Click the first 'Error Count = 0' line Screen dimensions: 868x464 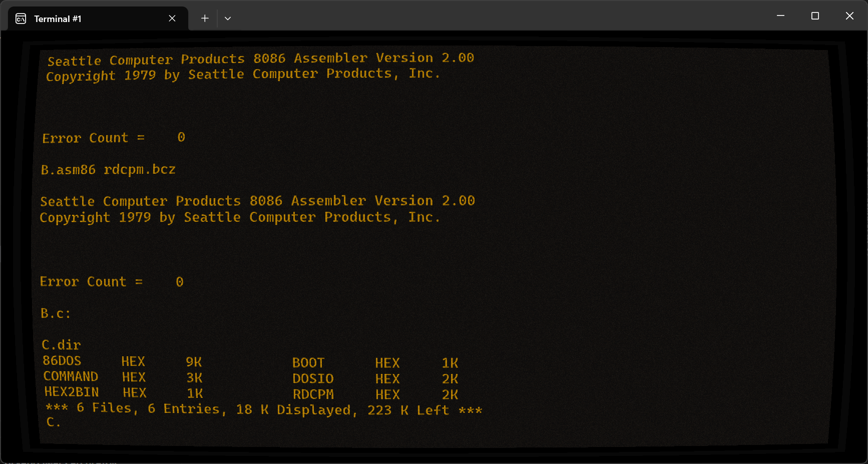pos(114,138)
